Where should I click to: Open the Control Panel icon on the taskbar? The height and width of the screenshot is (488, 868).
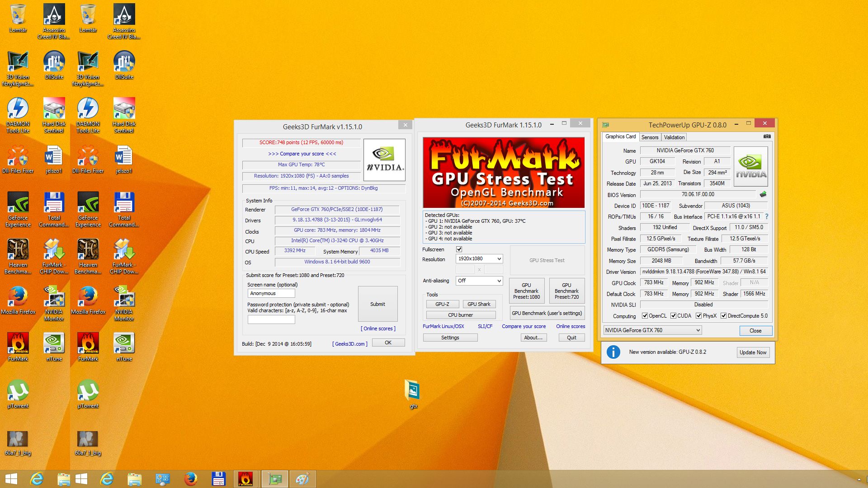click(162, 479)
